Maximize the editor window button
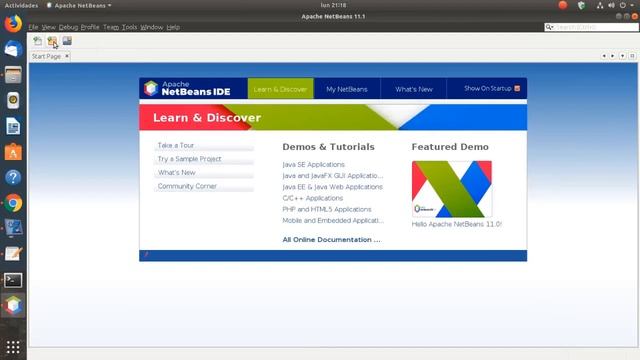640x360 pixels. coord(632,56)
